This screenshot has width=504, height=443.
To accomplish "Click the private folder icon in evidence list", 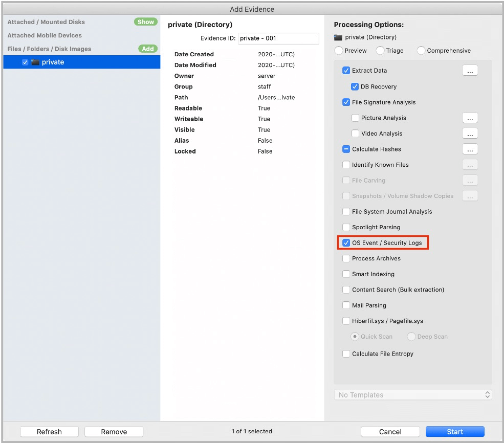I will (x=35, y=62).
